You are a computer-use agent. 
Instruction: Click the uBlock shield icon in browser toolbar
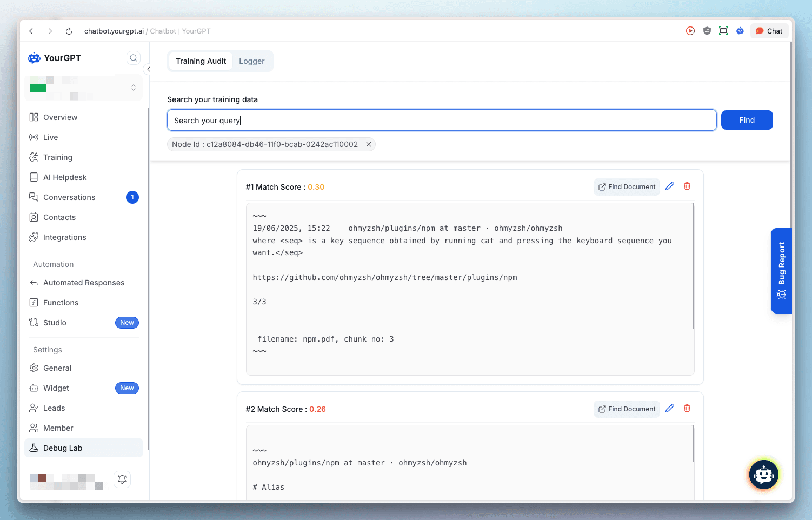tap(707, 31)
